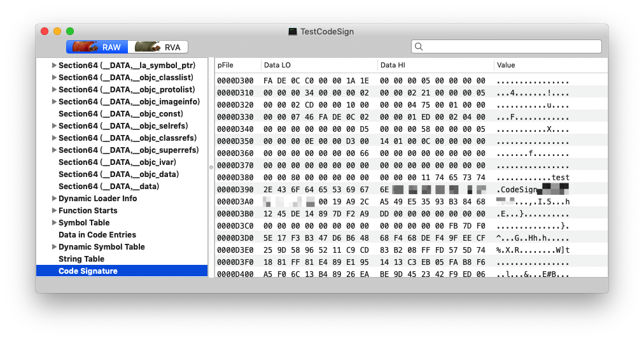Expand Section64 (__DATA,__objc_imageinfo) triangle
Screen dimensions: 644x340
pyautogui.click(x=54, y=101)
